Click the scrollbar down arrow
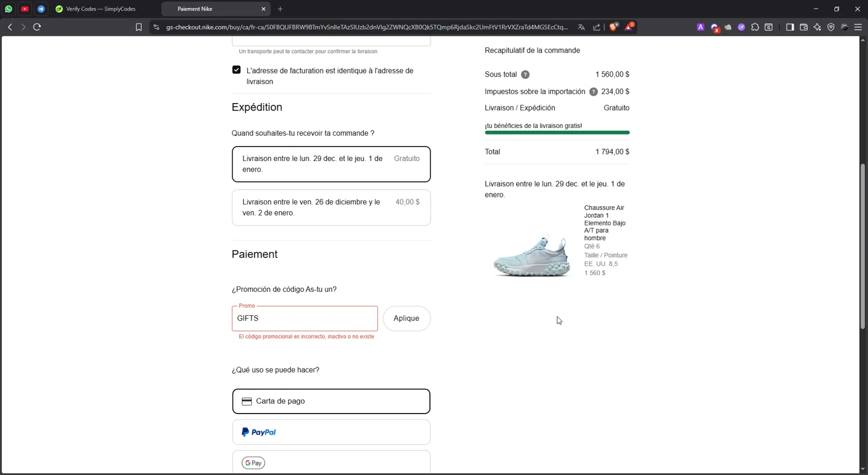The image size is (868, 475). (863, 469)
